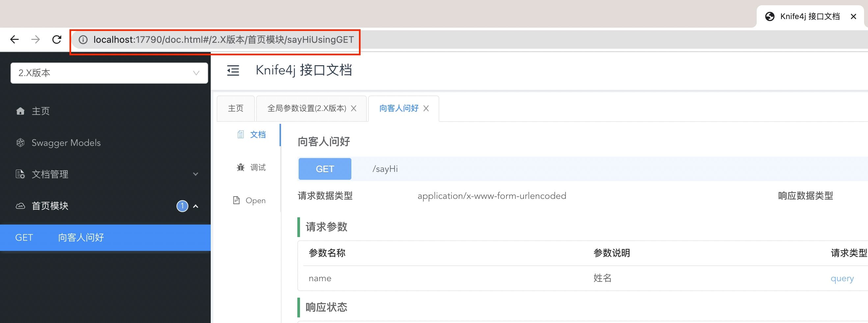Image resolution: width=868 pixels, height=323 pixels.
Task: Click the 请求类型 column header
Action: click(849, 253)
